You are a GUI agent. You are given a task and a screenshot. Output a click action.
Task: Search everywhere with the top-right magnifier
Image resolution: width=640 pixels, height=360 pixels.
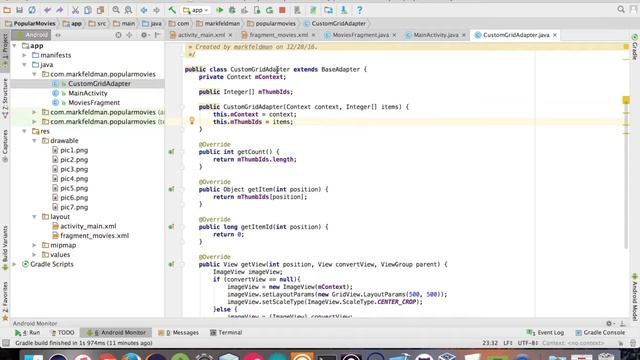pyautogui.click(x=621, y=9)
